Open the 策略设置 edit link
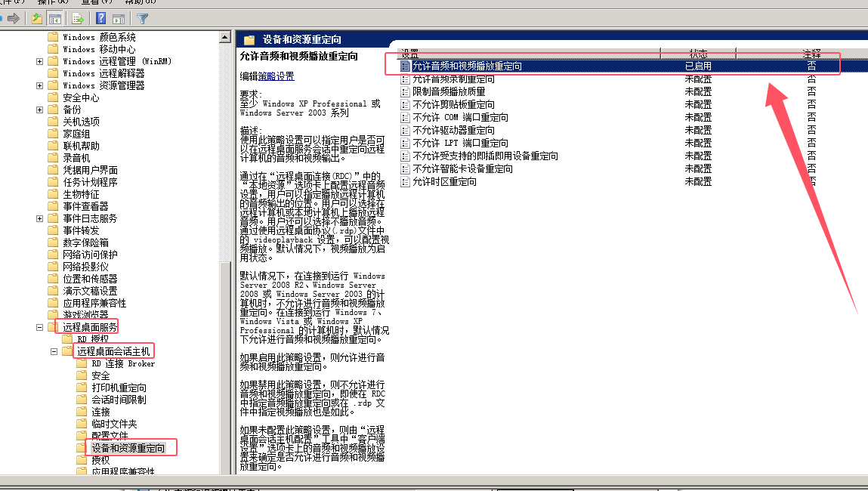This screenshot has height=491, width=868. coord(276,76)
